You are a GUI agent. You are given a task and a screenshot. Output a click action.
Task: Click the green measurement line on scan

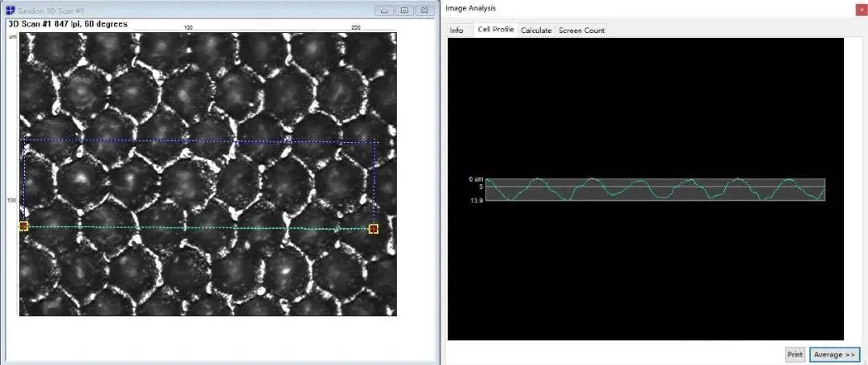pyautogui.click(x=201, y=228)
